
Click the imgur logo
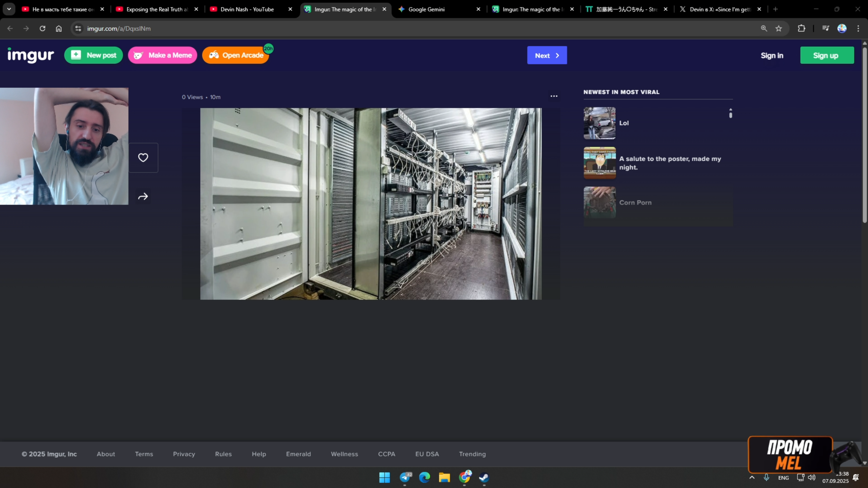(31, 55)
